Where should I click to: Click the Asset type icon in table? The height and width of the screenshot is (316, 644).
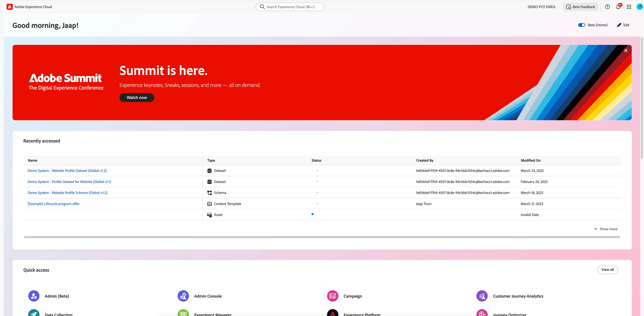pos(209,215)
